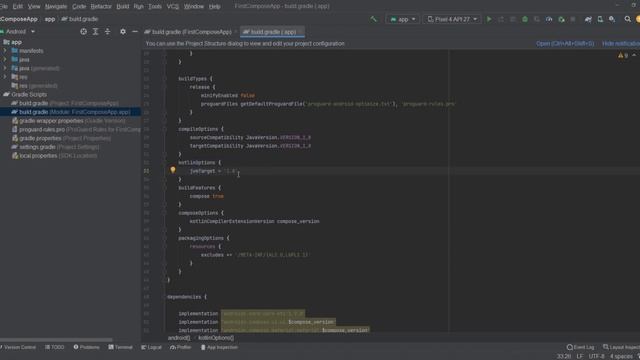Open Search Everywhere magnifier icon
The height and width of the screenshot is (360, 640).
pyautogui.click(x=627, y=19)
